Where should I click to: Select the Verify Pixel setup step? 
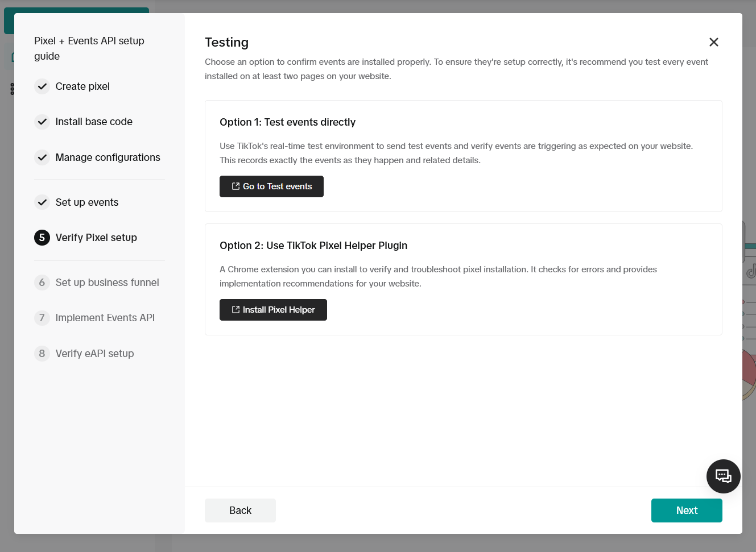click(96, 238)
